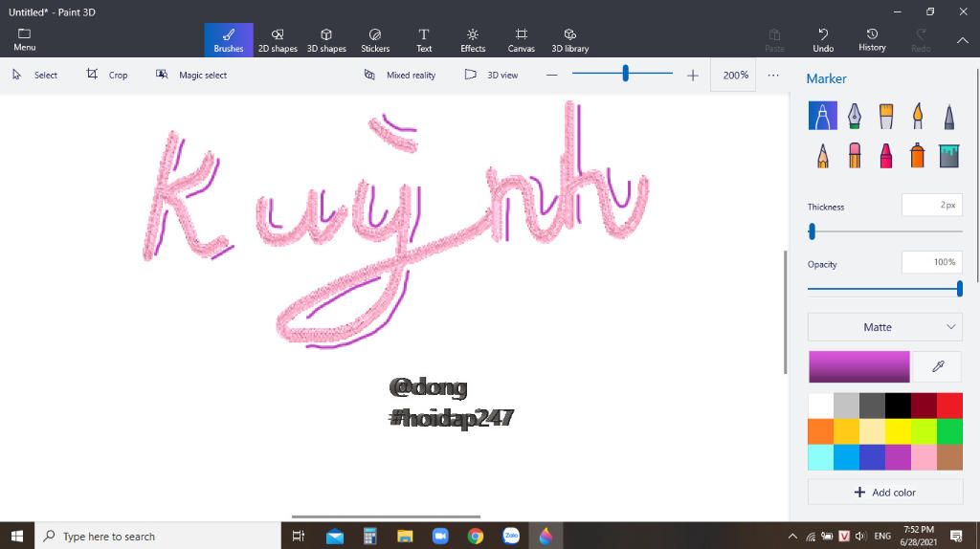980x549 pixels.
Task: Open the Text tab
Action: click(424, 40)
